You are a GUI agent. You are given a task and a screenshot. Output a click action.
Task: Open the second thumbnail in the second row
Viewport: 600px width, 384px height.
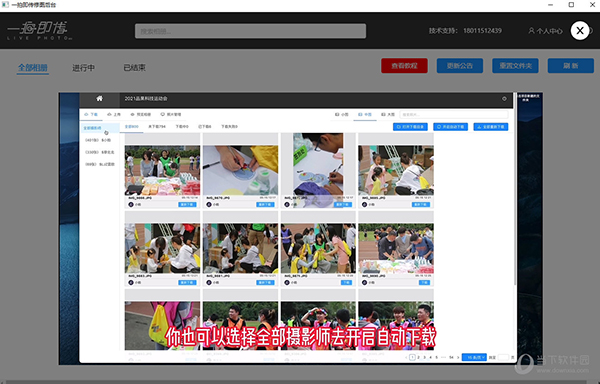(240, 248)
